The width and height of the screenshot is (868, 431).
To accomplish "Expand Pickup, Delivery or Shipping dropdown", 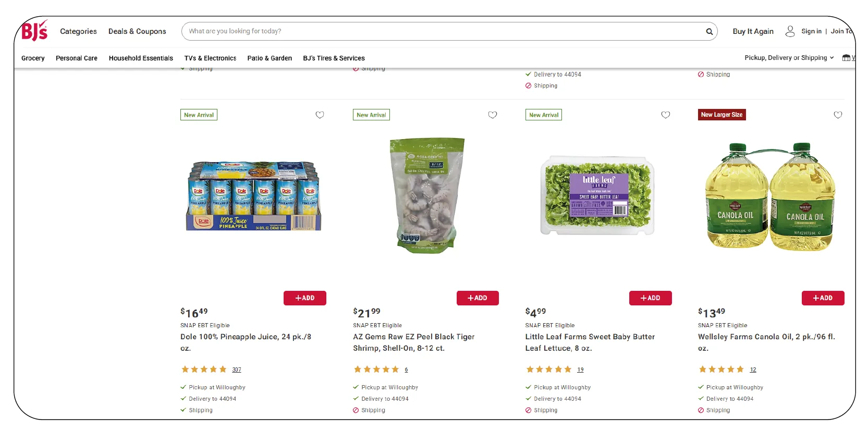I will coord(789,58).
